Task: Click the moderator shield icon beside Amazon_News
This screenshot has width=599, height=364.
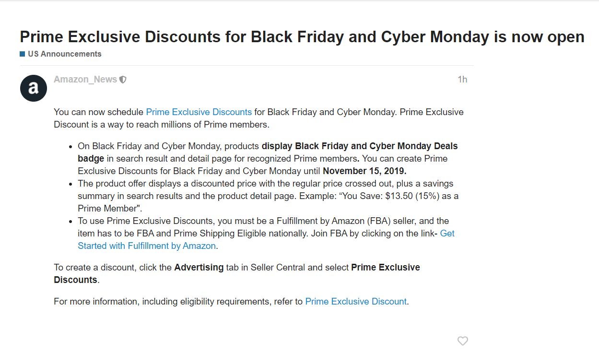Action: click(x=123, y=80)
